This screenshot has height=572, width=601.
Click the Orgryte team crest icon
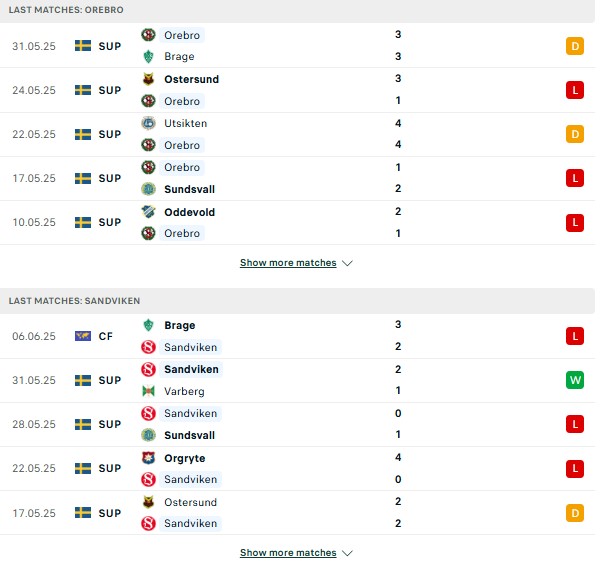coord(148,458)
